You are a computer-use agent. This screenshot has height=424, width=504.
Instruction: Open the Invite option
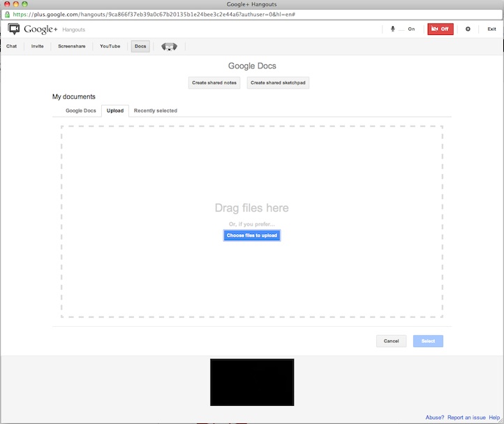(37, 46)
